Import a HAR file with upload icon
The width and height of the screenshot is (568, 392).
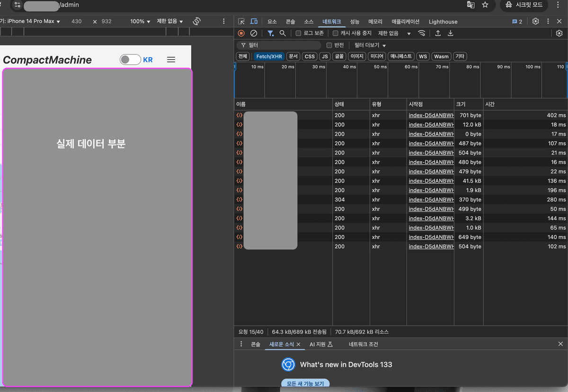(438, 33)
